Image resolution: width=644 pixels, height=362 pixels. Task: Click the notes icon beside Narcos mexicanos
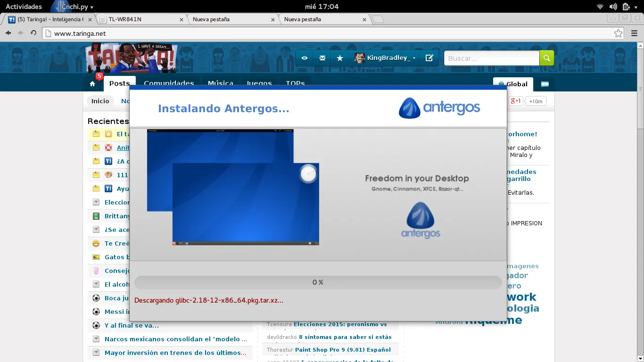(96, 339)
